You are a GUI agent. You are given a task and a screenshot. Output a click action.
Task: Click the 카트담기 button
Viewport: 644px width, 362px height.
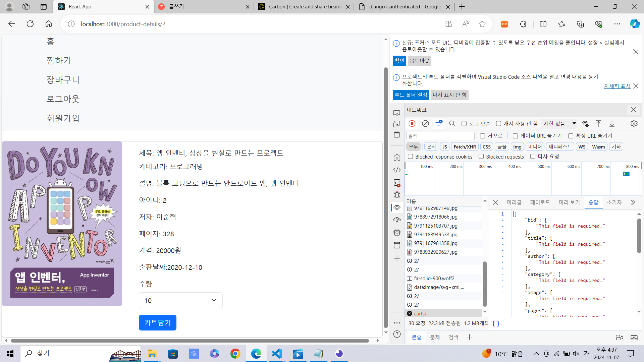tap(157, 322)
